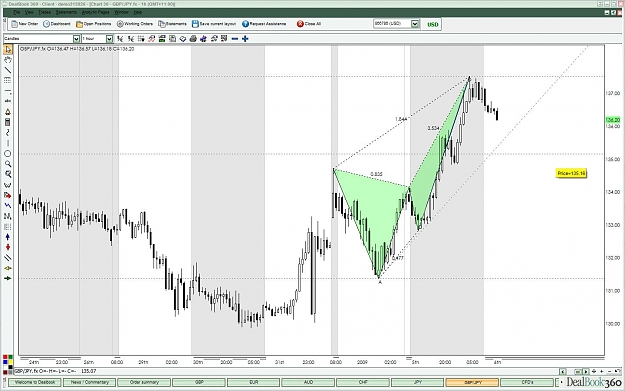Switch to Welcome to Dealbook tab
Viewport: 625px width, 391px height.
35,382
